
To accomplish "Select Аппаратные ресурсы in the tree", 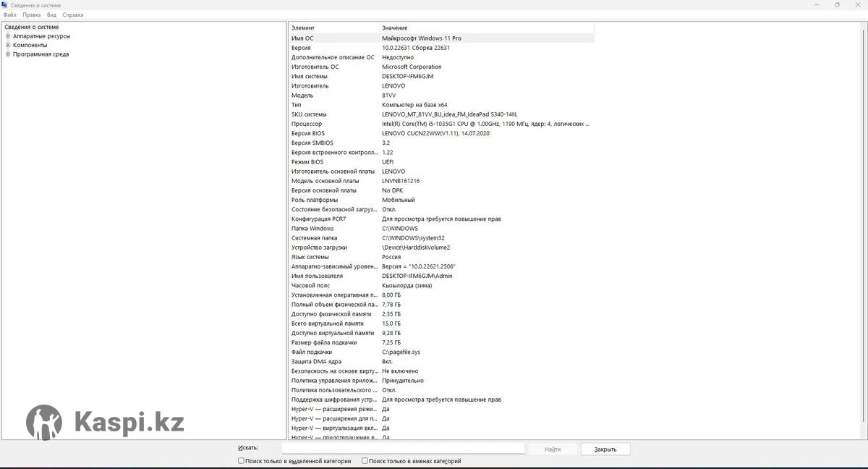I will click(41, 36).
